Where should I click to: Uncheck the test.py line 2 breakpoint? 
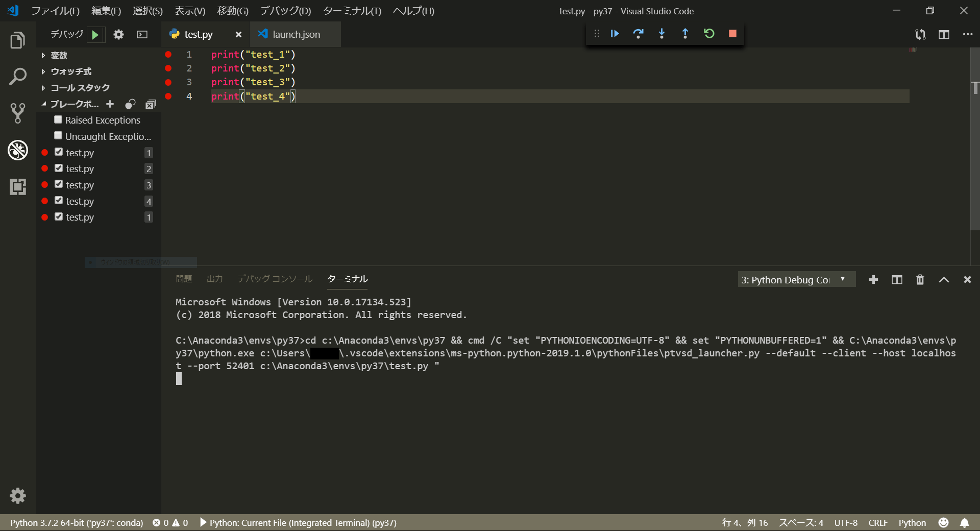pyautogui.click(x=59, y=168)
